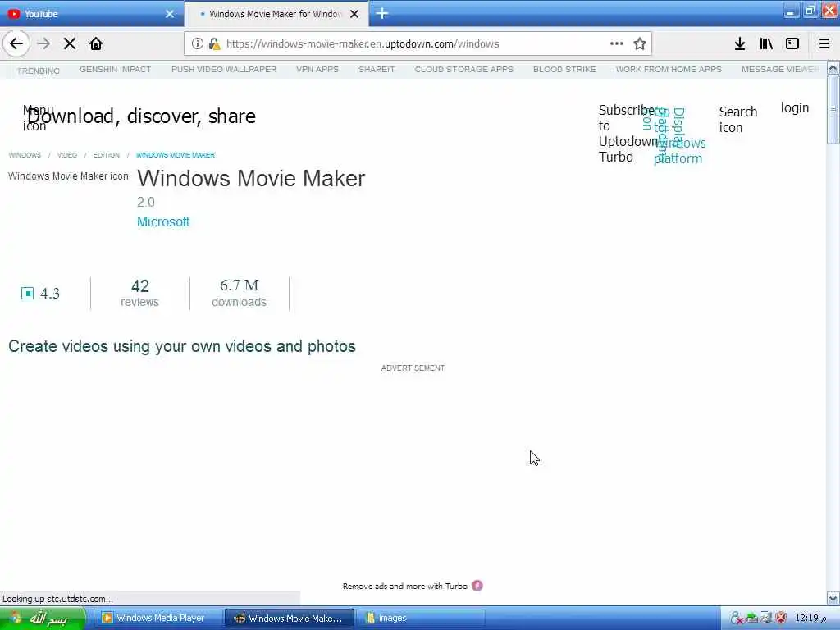Open the downloads arrow icon

click(740, 44)
